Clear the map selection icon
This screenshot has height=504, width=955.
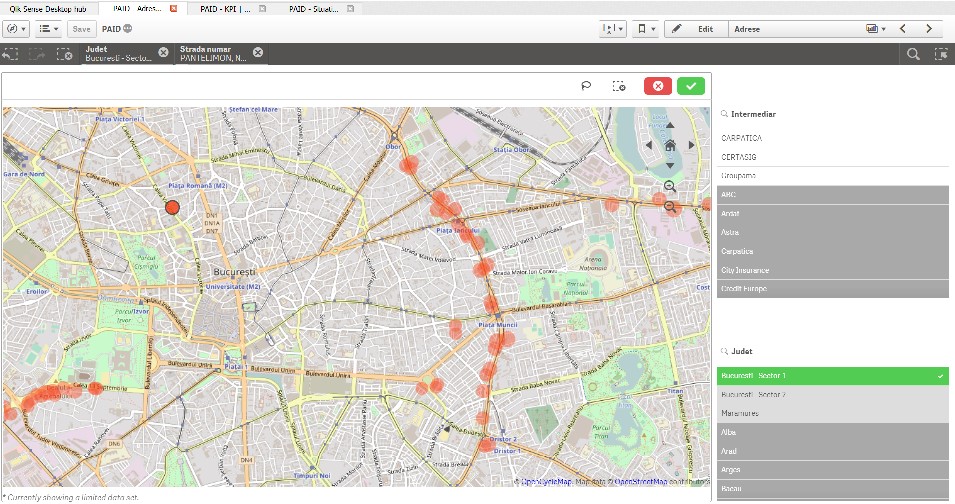point(619,86)
